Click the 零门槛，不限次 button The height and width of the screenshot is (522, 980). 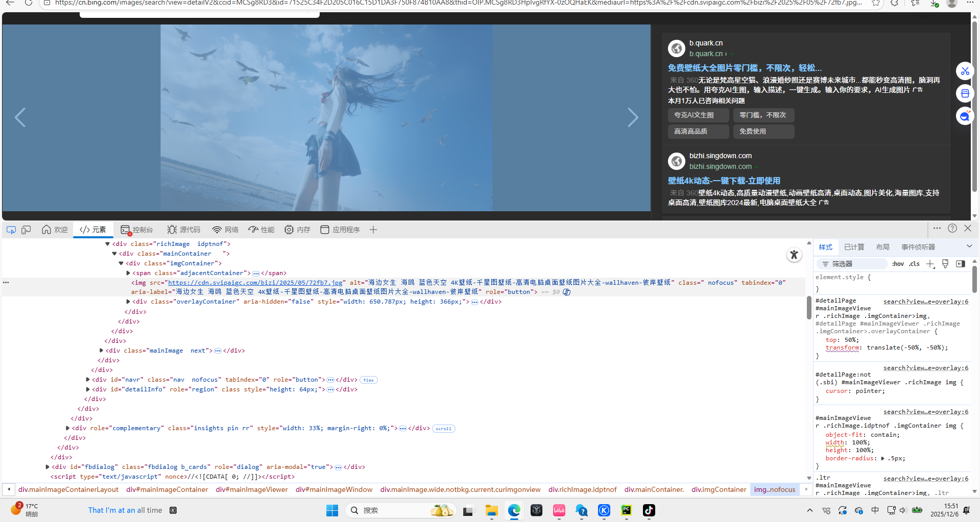[x=763, y=115]
